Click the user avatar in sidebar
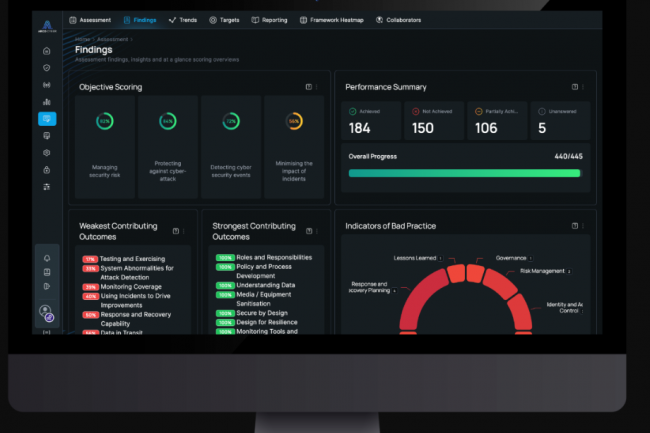650x433 pixels. coord(47,312)
